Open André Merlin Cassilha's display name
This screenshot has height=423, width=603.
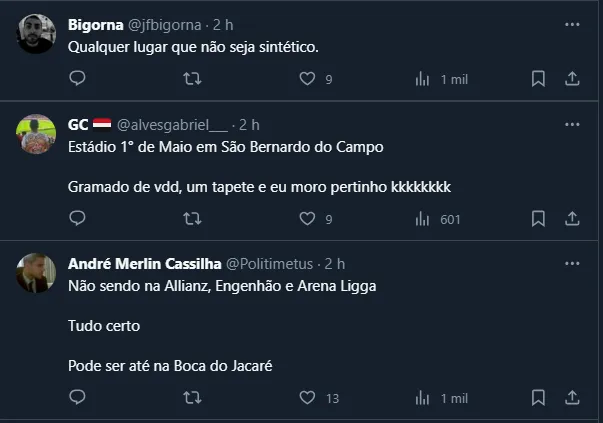(x=137, y=264)
